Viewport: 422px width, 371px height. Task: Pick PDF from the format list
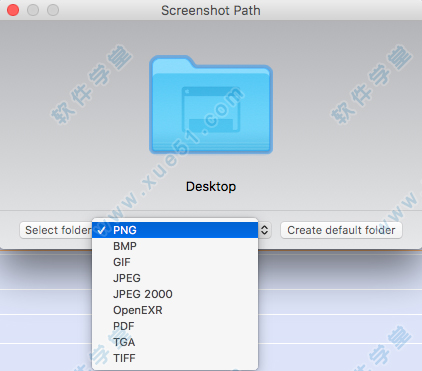pos(175,326)
